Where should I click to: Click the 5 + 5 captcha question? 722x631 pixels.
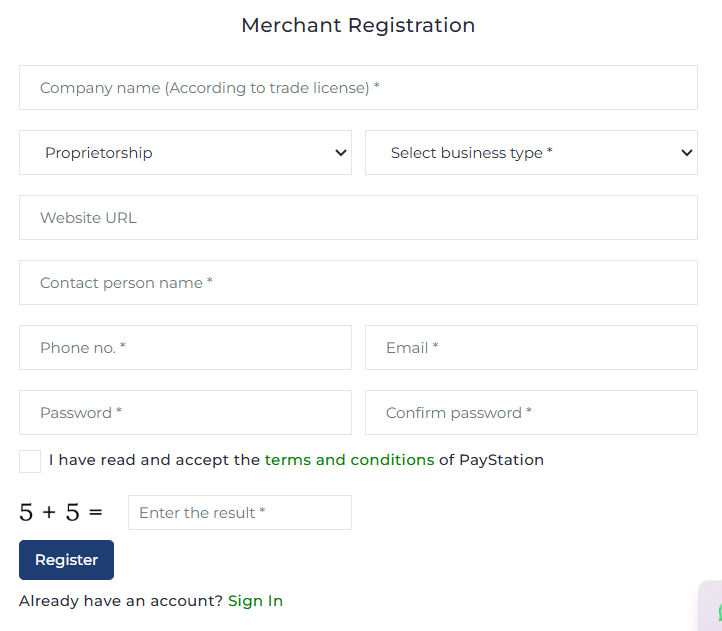[61, 513]
